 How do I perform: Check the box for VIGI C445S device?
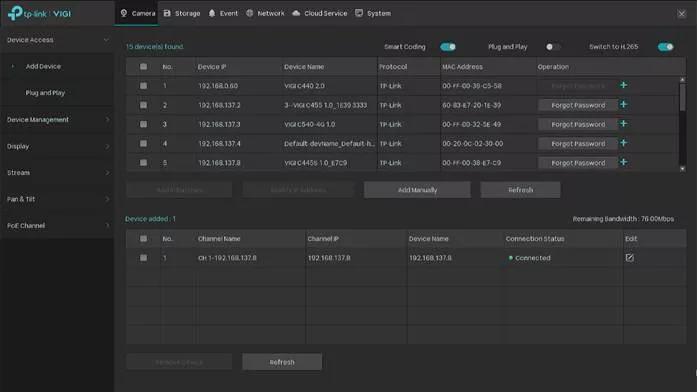[143, 163]
